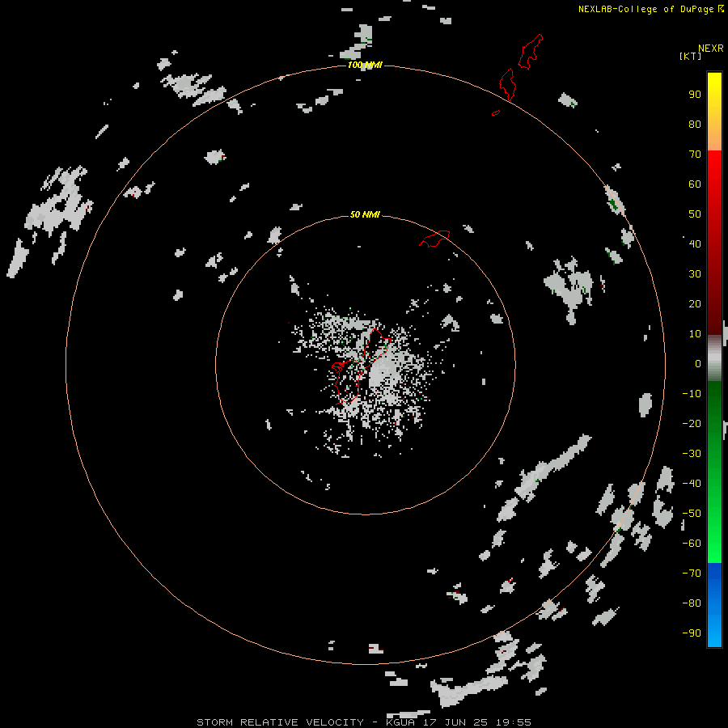Viewport: 728px width, 728px height.
Task: Click the 50 value on velocity scale
Action: pos(695,214)
